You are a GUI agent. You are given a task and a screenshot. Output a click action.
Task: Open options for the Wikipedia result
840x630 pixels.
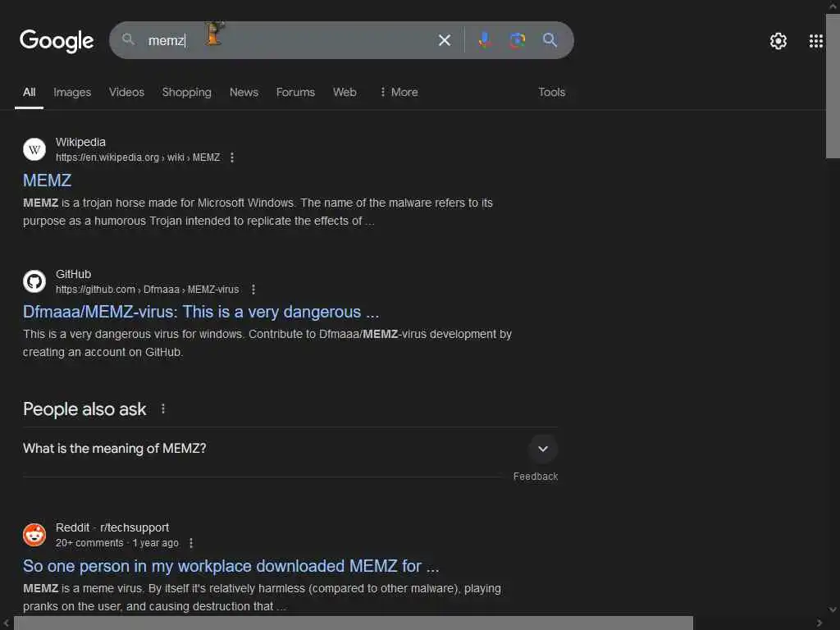coord(232,157)
